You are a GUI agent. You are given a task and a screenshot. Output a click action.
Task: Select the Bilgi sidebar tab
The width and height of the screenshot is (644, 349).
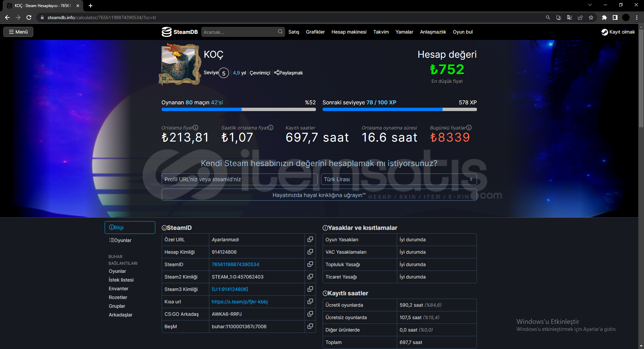(x=130, y=228)
